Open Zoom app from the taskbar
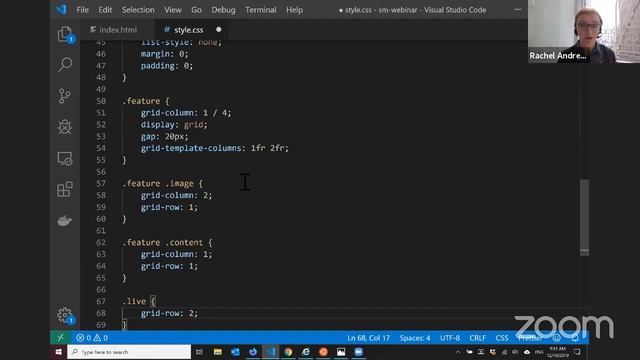Screen dimensions: 640x360 tap(358, 352)
